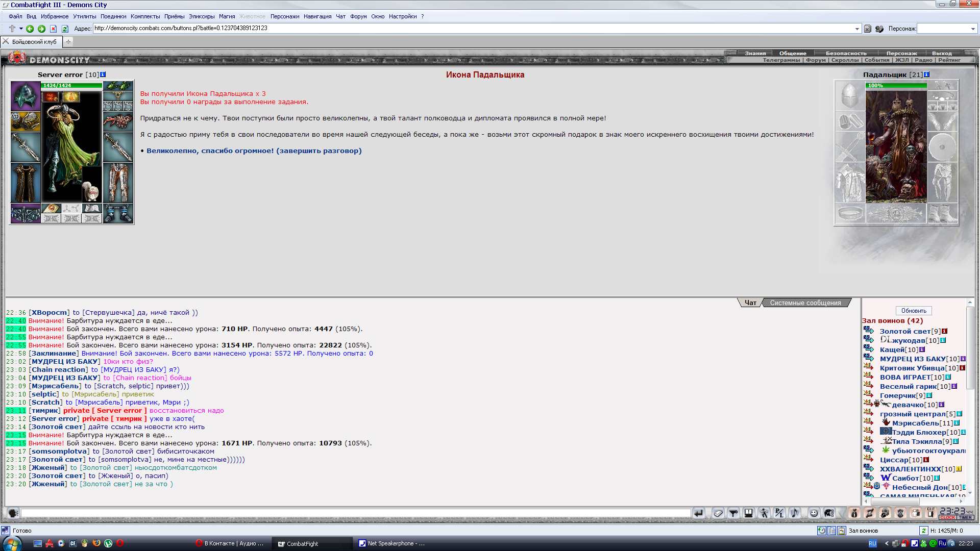This screenshot has height=551, width=980.
Task: Click the Обновить button above player list
Action: (914, 311)
